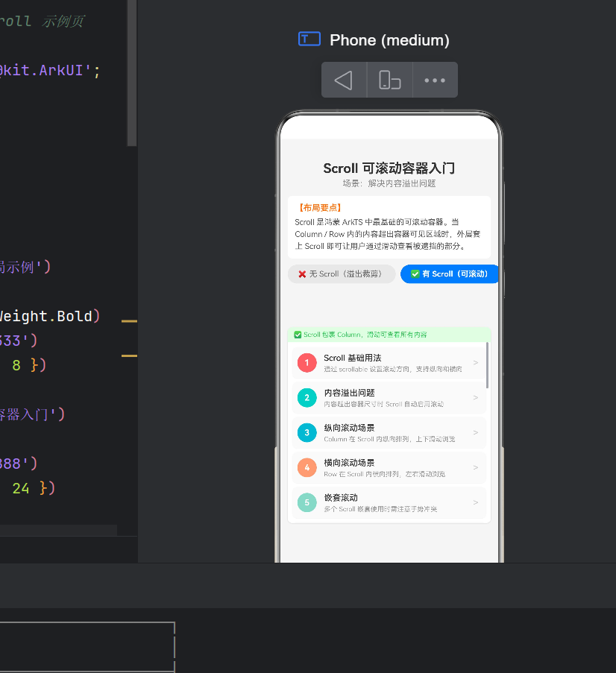This screenshot has height=673, width=616.
Task: Open the three-dots more options menu
Action: (435, 80)
